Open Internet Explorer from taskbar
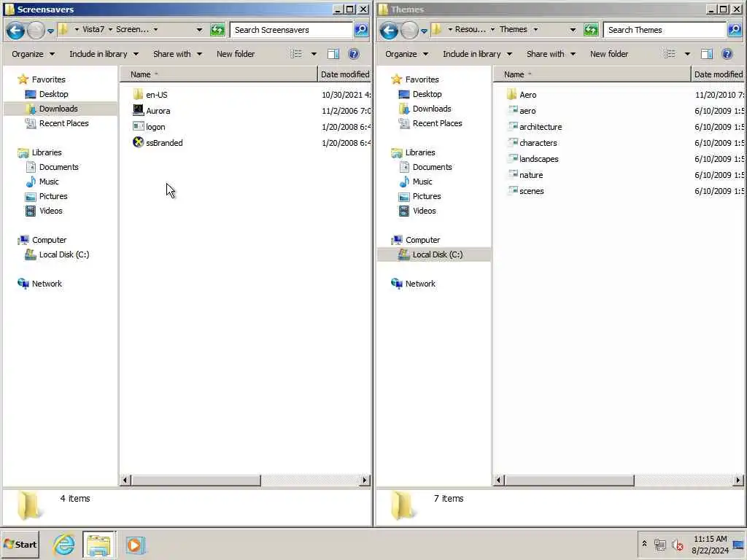747x560 pixels. pos(63,545)
